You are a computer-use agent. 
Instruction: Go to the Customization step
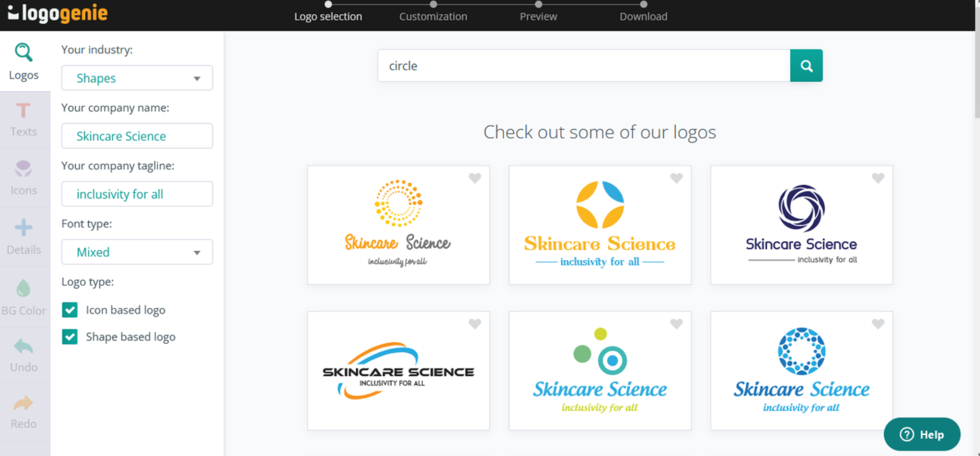pyautogui.click(x=433, y=16)
